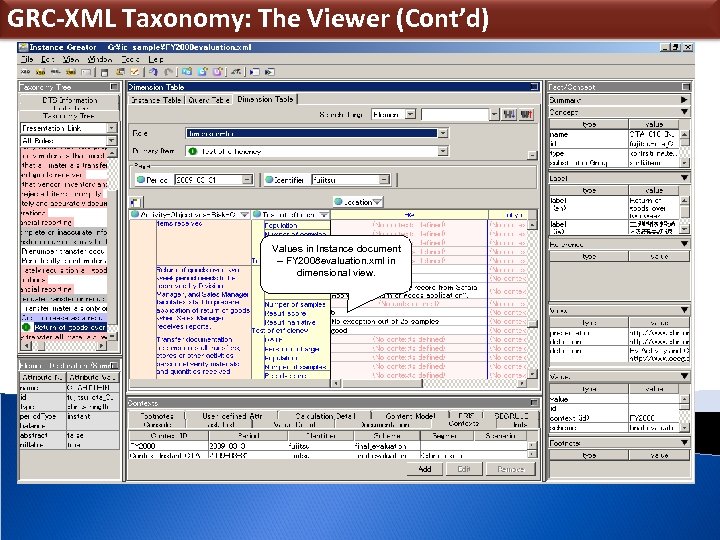Open the Content Model tab

tap(410, 416)
